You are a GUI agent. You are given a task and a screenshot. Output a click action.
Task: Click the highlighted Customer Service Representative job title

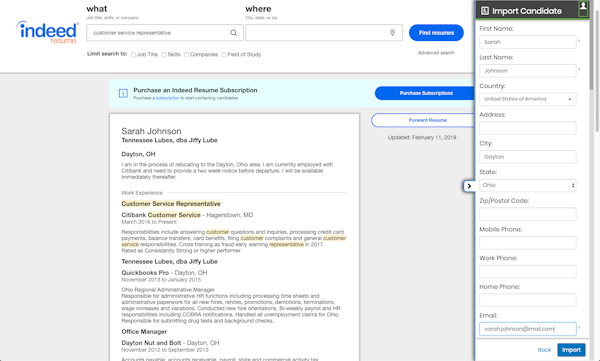(x=171, y=204)
